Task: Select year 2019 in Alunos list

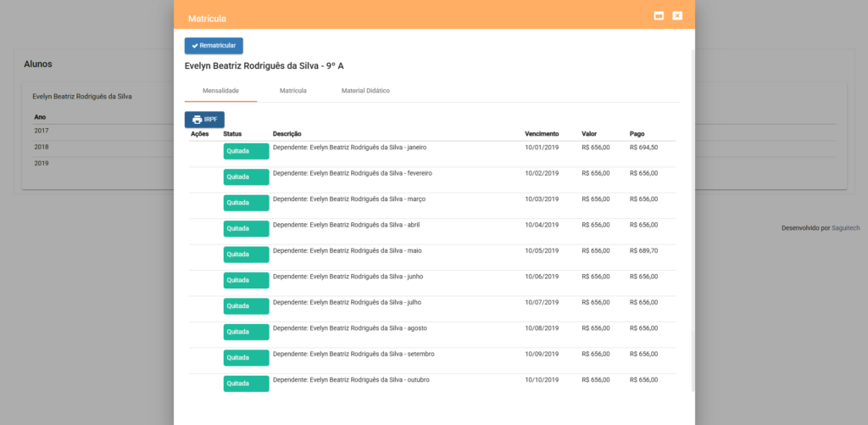Action: 42,163
